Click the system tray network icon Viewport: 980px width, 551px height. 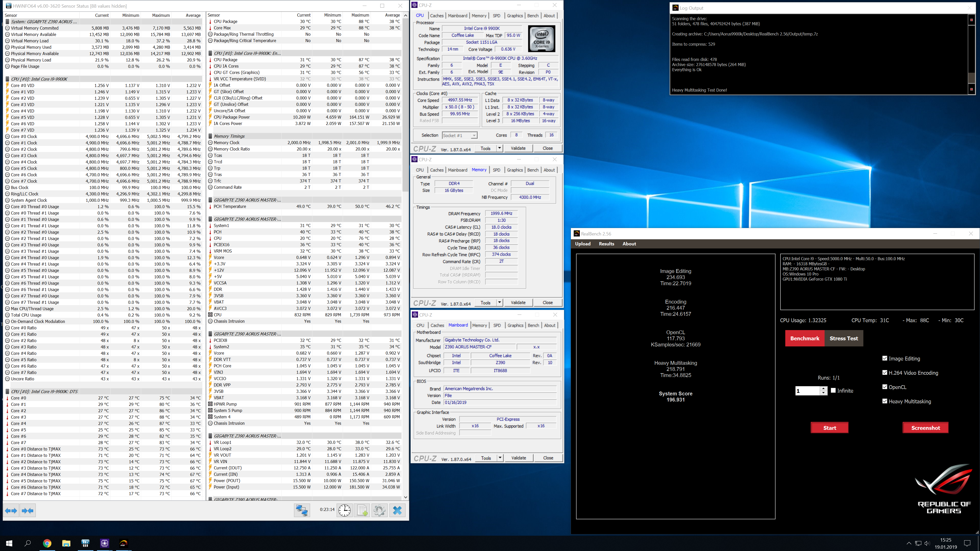[918, 543]
